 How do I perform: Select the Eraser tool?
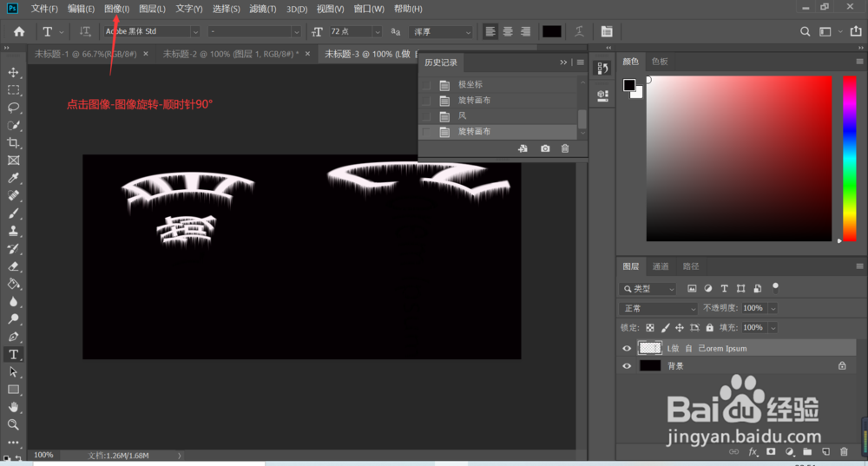pyautogui.click(x=13, y=266)
